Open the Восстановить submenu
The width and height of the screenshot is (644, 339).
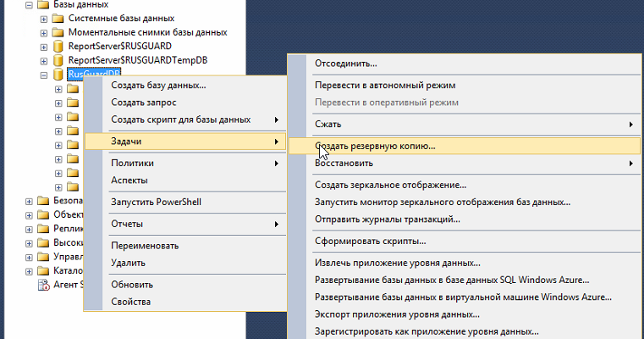click(x=355, y=163)
